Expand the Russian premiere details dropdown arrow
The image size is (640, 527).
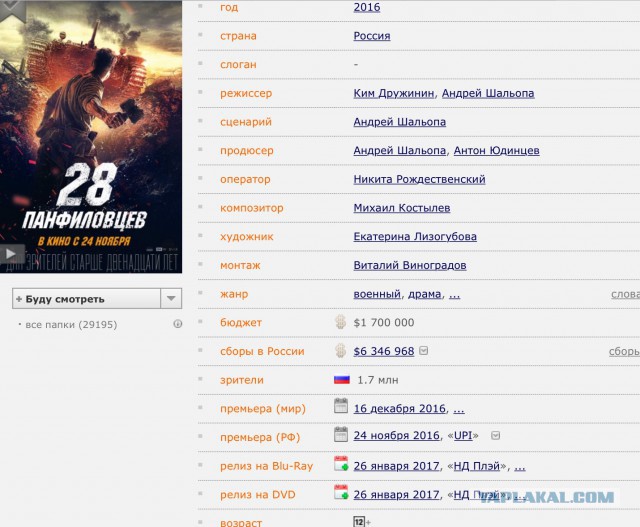pyautogui.click(x=495, y=436)
